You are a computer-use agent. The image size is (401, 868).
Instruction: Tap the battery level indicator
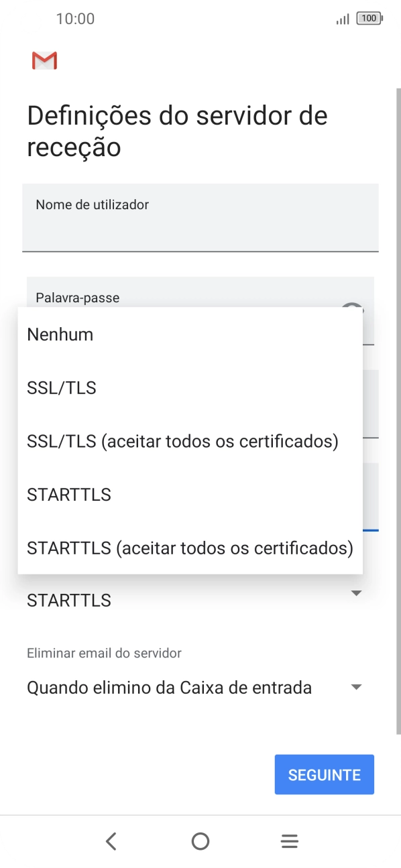point(369,19)
